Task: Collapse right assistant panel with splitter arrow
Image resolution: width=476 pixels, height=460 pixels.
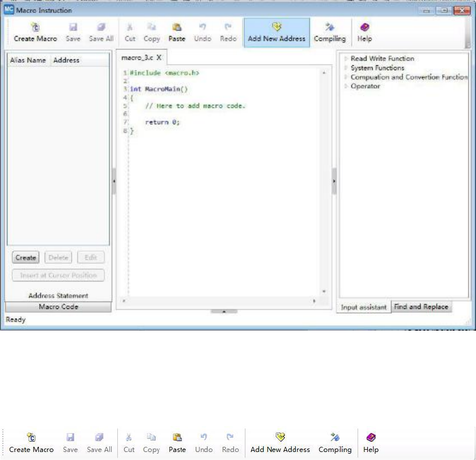Action: (334, 181)
